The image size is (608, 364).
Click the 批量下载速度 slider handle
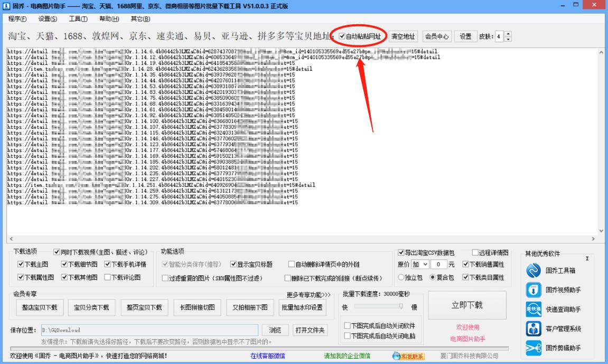401,306
